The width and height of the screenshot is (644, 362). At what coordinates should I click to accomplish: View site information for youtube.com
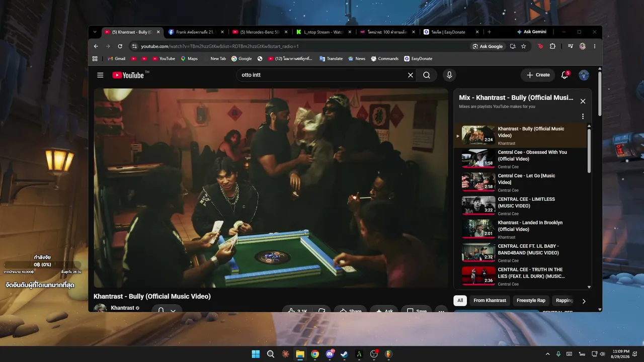point(134,46)
